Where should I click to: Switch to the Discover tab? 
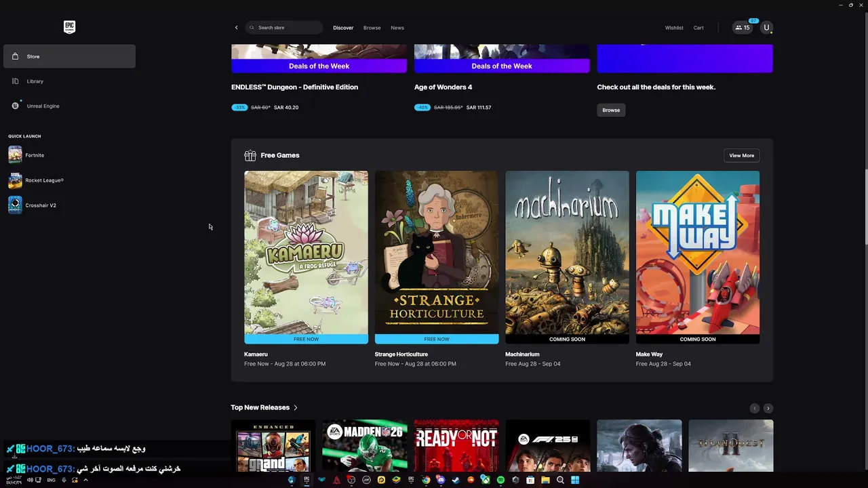tap(343, 28)
